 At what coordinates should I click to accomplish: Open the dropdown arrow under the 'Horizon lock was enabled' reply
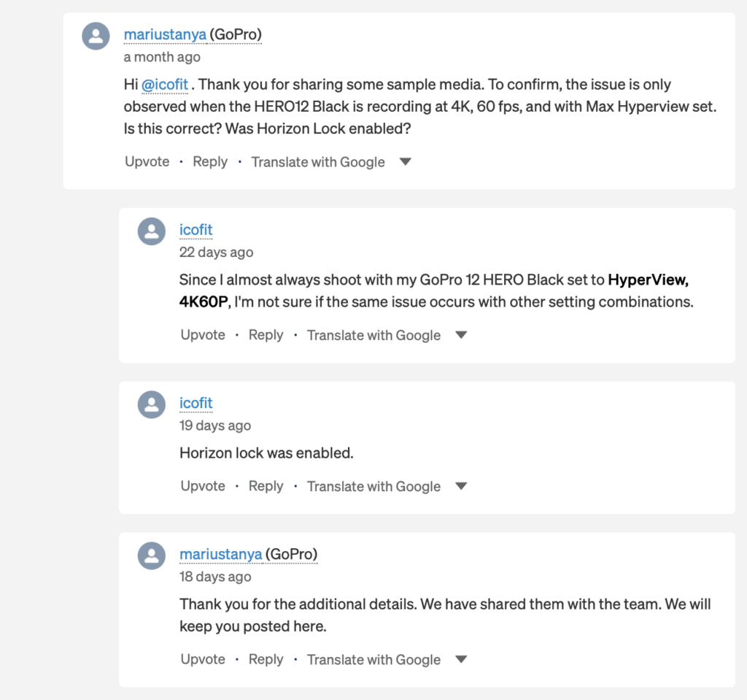[461, 486]
